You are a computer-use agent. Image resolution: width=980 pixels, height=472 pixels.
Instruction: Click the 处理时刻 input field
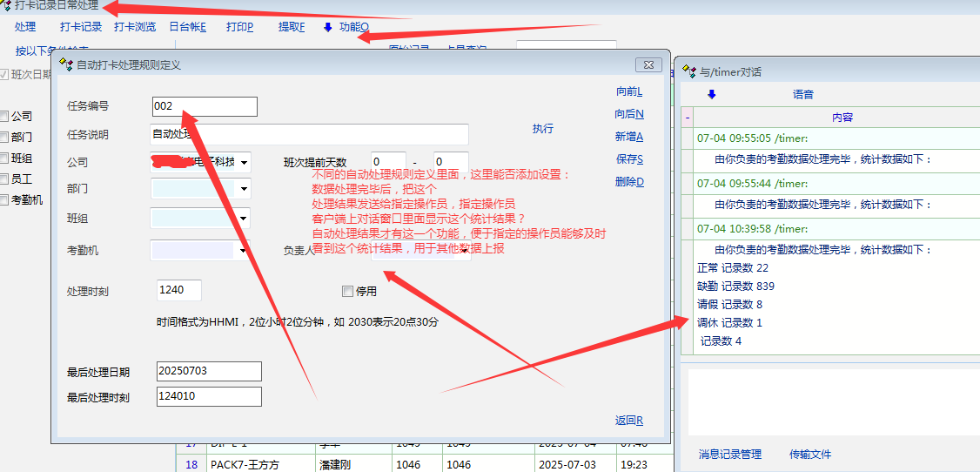click(x=179, y=291)
